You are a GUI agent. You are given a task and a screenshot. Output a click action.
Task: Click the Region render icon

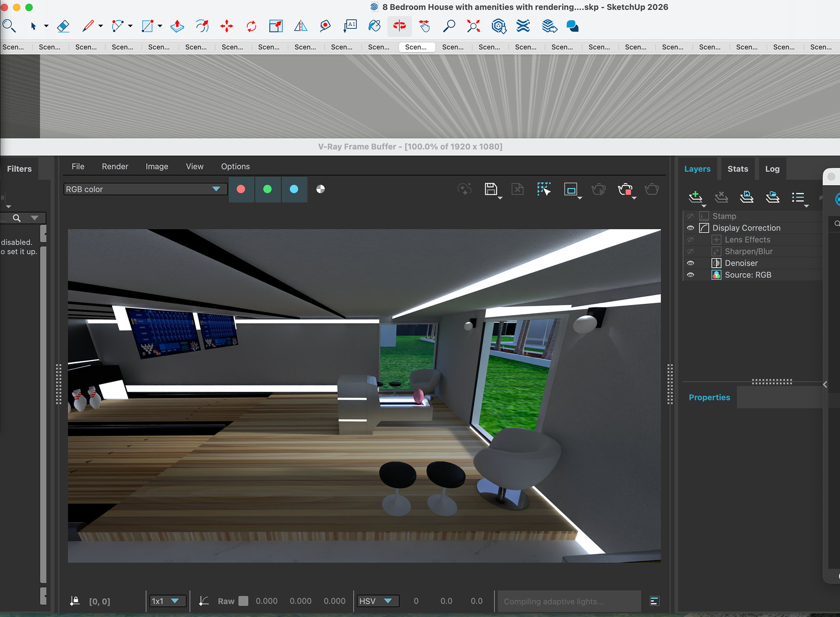(570, 189)
